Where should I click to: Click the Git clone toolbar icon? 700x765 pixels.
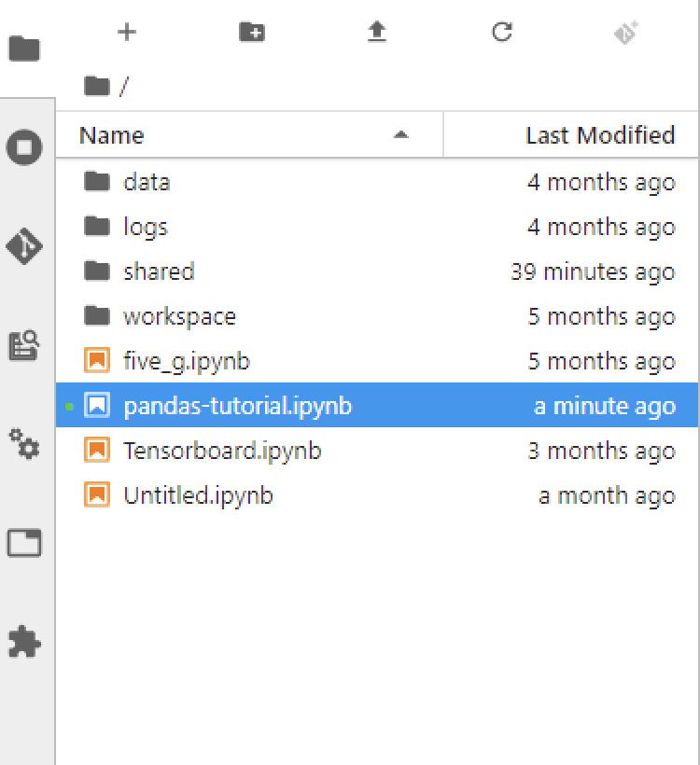coord(625,32)
